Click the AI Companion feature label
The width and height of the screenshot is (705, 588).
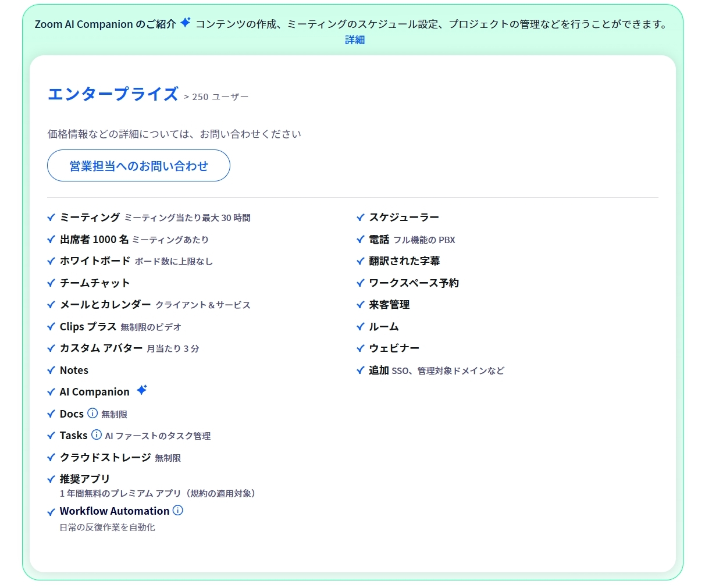point(95,392)
